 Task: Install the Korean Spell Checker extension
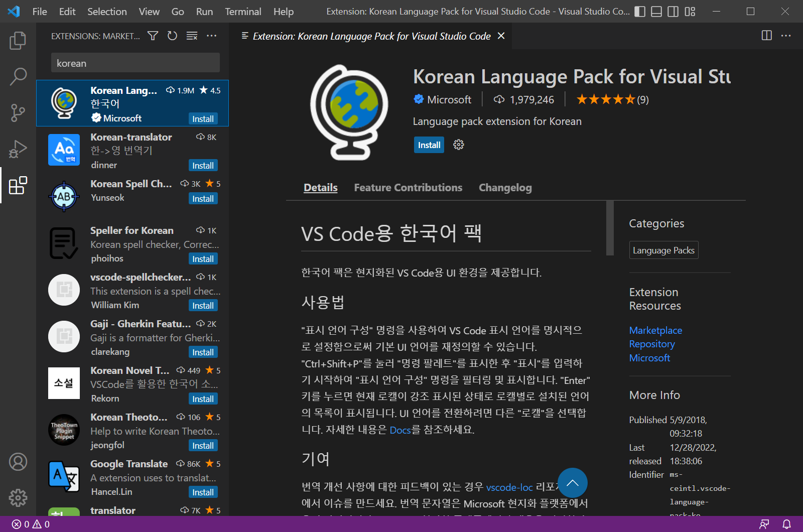click(203, 199)
